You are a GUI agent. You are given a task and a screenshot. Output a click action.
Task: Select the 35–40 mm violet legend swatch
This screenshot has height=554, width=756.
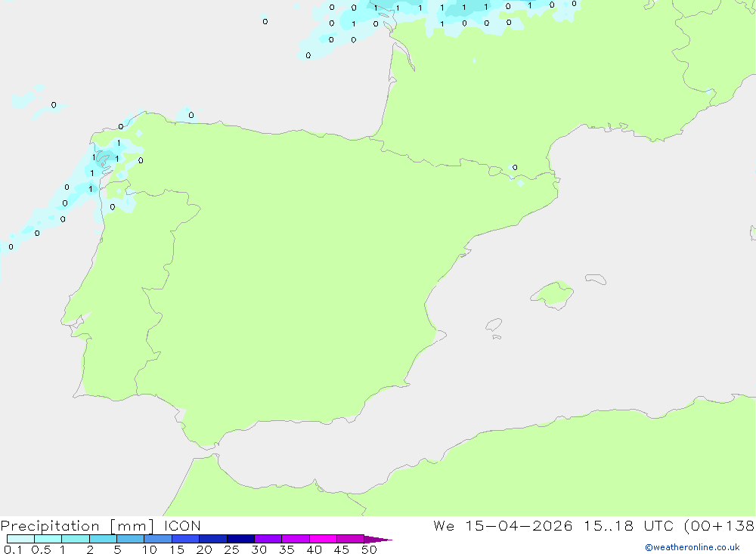(296, 539)
